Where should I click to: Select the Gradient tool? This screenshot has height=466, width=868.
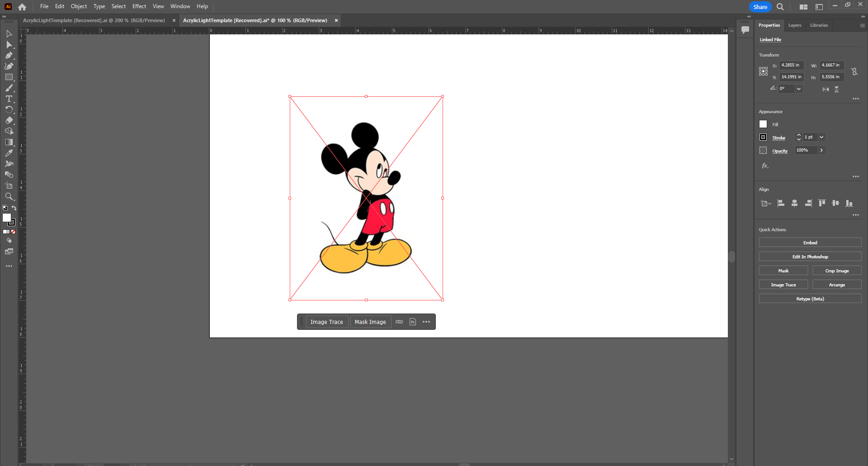pyautogui.click(x=9, y=142)
